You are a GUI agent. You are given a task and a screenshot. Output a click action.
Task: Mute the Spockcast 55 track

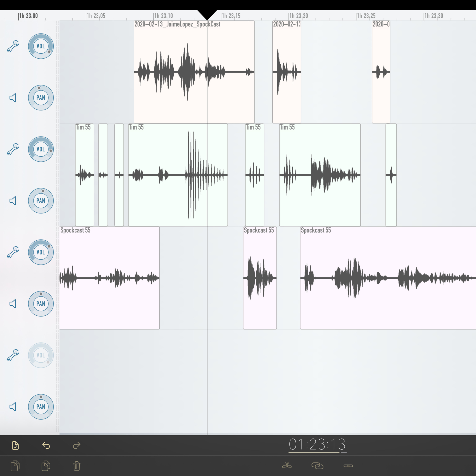click(13, 304)
